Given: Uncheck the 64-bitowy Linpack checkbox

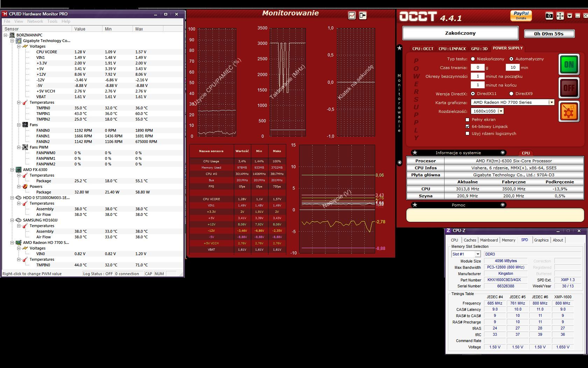Looking at the screenshot, I should 467,127.
